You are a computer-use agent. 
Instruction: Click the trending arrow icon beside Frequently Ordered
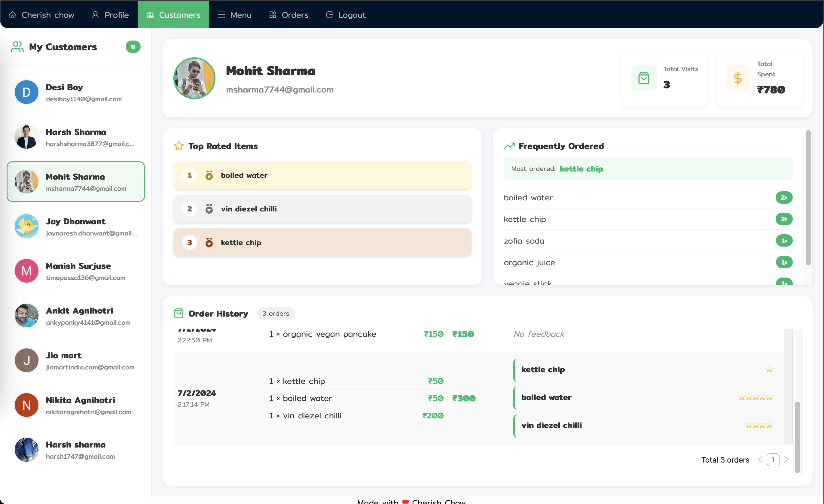(509, 146)
